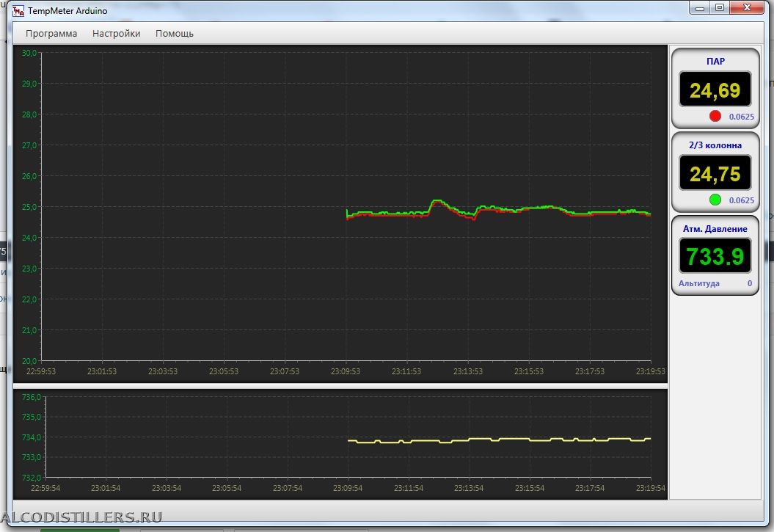Open the Настройки menu
This screenshot has height=532, width=774.
[x=117, y=34]
